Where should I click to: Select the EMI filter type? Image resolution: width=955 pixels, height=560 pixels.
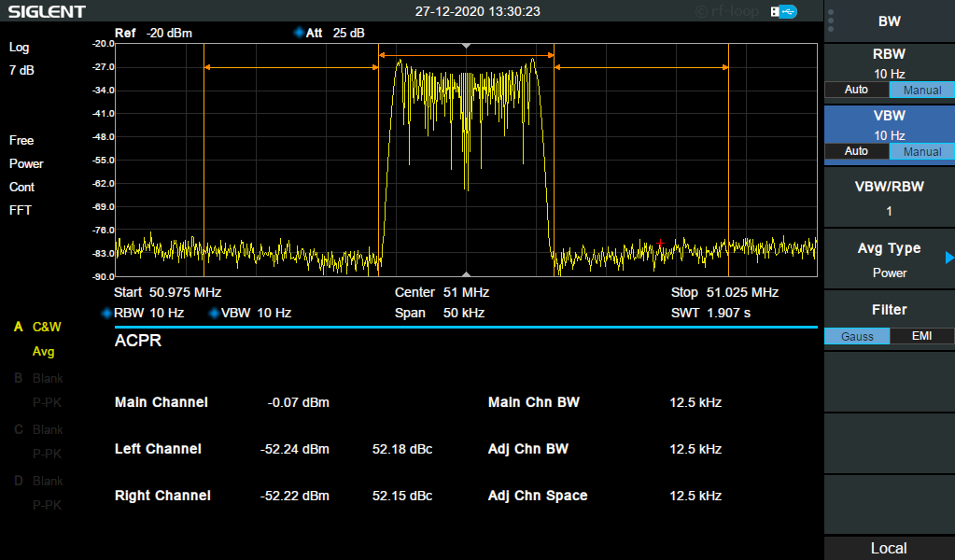click(921, 336)
